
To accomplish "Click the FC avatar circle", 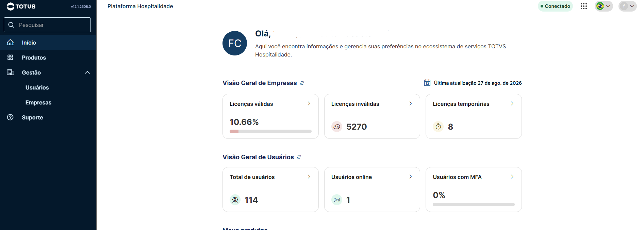I will (x=235, y=43).
